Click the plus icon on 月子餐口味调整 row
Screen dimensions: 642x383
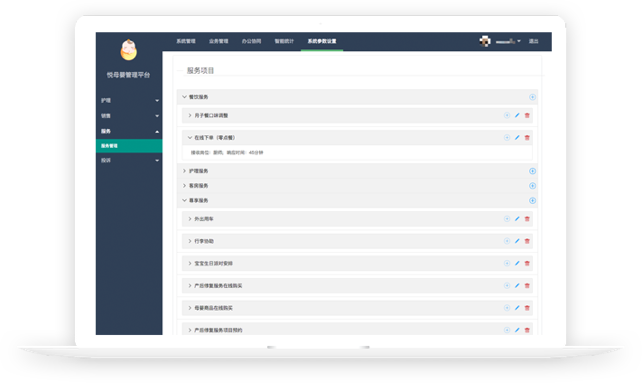tap(507, 116)
